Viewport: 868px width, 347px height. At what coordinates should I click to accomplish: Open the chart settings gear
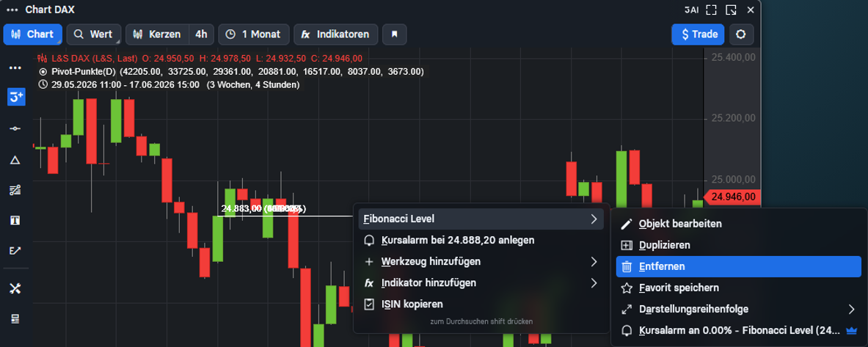(741, 34)
